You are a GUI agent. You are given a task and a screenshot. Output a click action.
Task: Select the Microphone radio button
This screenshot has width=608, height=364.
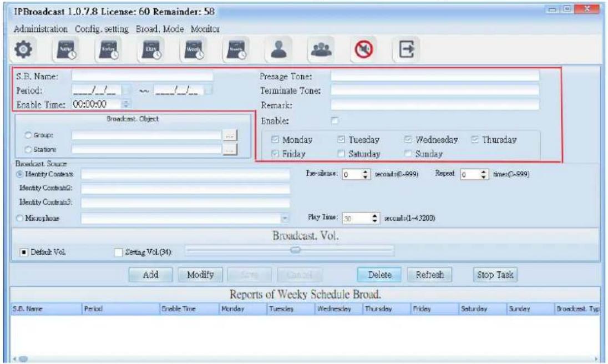coord(19,218)
